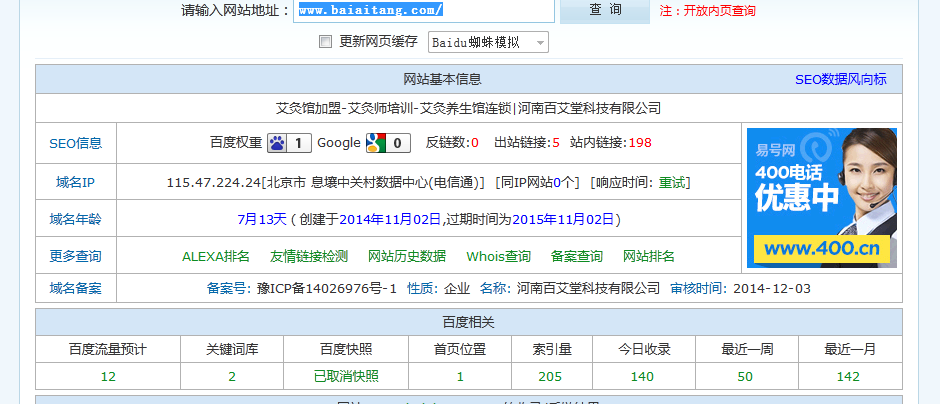This screenshot has height=404, width=940.
Task: Open the Whois查询 link
Action: pos(498,256)
